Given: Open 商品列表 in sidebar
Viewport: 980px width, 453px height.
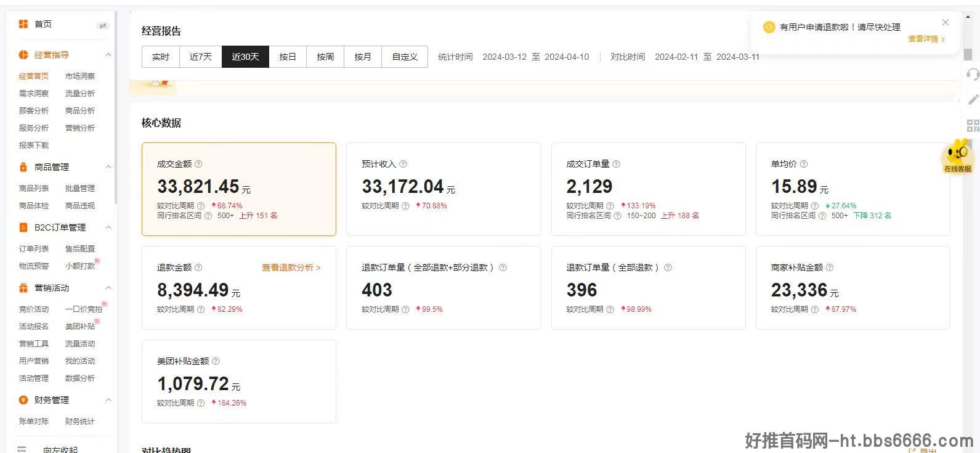Looking at the screenshot, I should tap(34, 189).
